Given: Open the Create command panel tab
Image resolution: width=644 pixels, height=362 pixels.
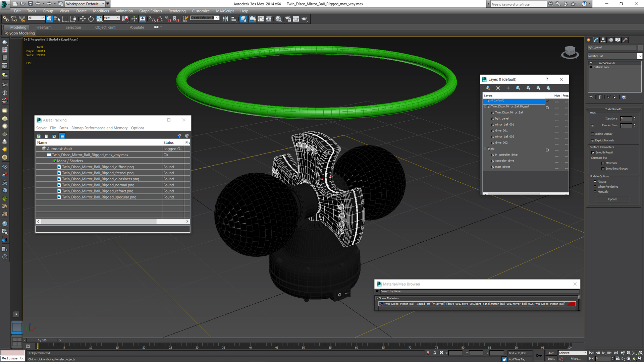Looking at the screenshot, I should pos(589,40).
